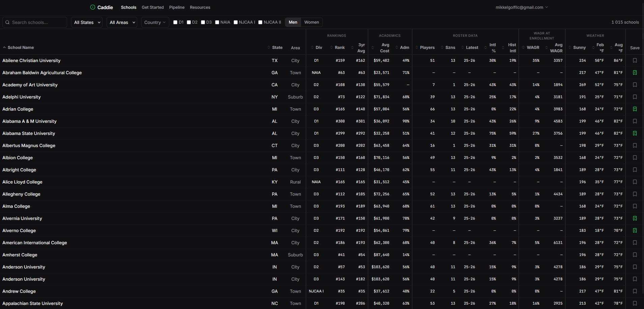This screenshot has height=309, width=644.
Task: Sort by Players column header
Action: pyautogui.click(x=425, y=48)
